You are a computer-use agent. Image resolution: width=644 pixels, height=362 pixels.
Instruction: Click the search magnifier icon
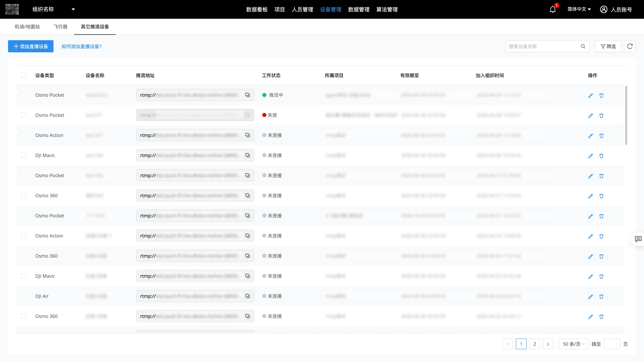click(583, 46)
